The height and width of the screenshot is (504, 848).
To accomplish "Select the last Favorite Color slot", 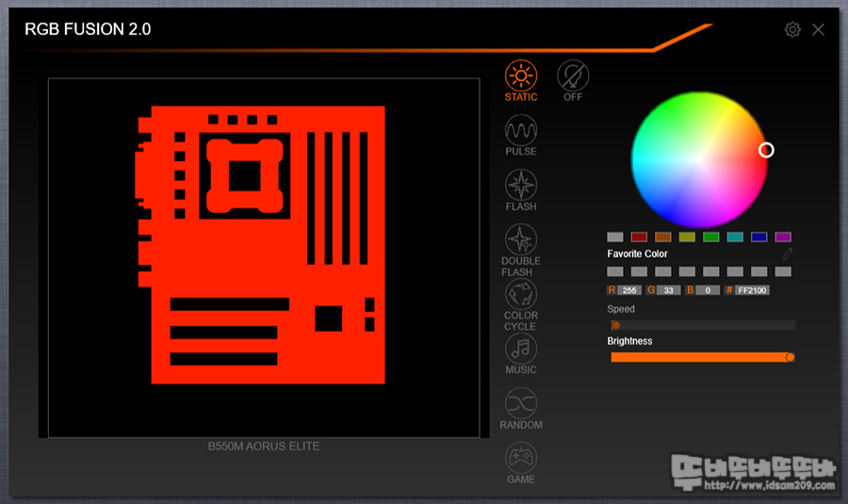I will click(x=783, y=271).
